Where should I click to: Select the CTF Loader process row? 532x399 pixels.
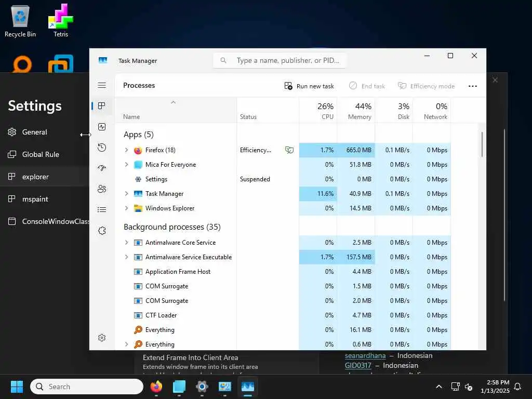[283, 315]
